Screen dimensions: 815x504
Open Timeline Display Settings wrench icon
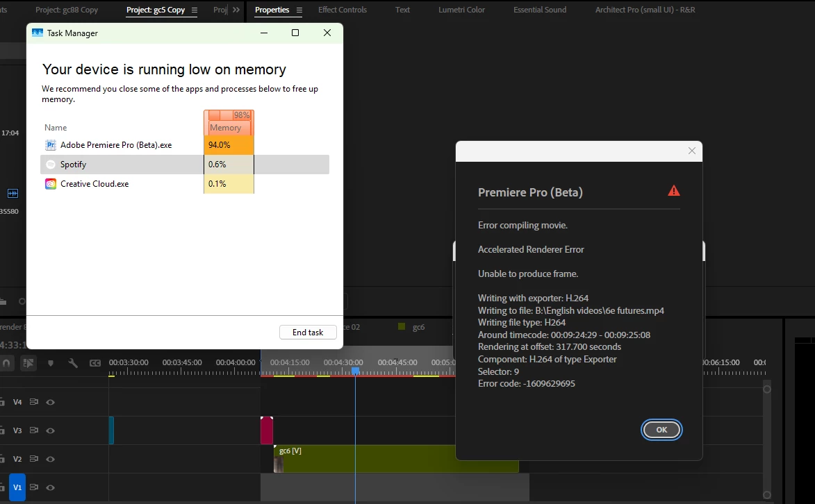pos(73,363)
